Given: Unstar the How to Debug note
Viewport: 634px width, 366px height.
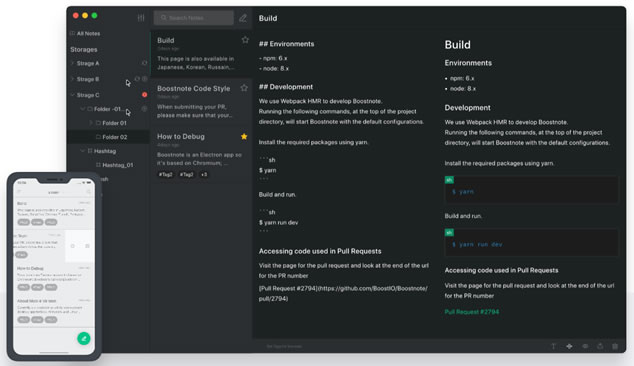Looking at the screenshot, I should point(244,136).
